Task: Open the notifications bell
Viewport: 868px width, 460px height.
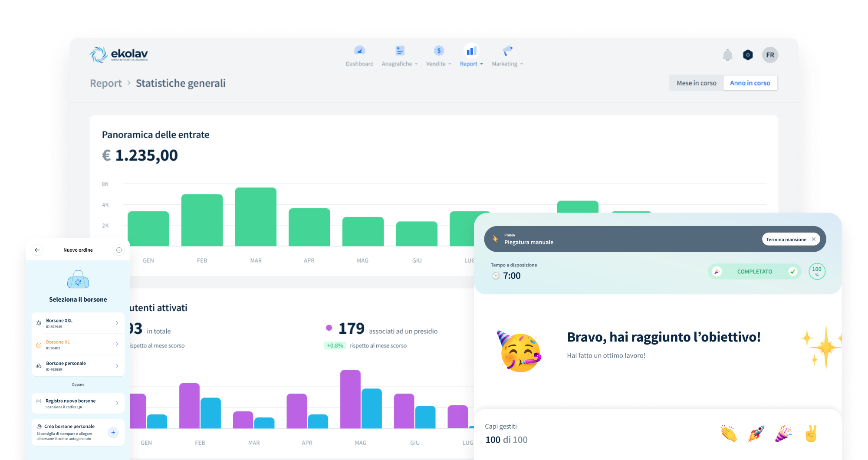Action: (x=727, y=55)
